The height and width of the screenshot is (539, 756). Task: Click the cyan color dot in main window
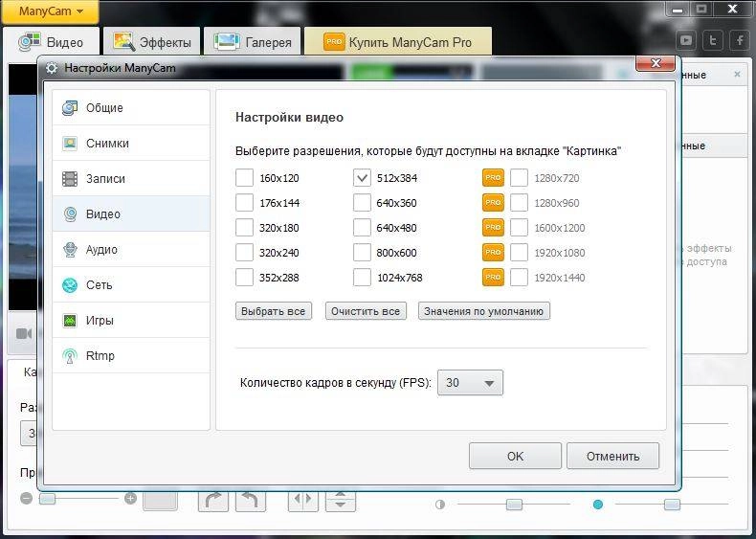[598, 505]
